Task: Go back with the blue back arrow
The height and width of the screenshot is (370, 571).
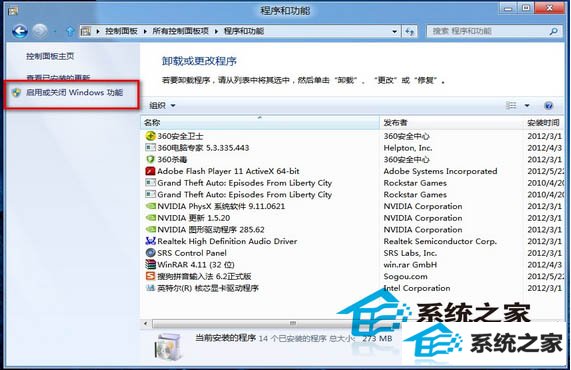Action: click(20, 31)
